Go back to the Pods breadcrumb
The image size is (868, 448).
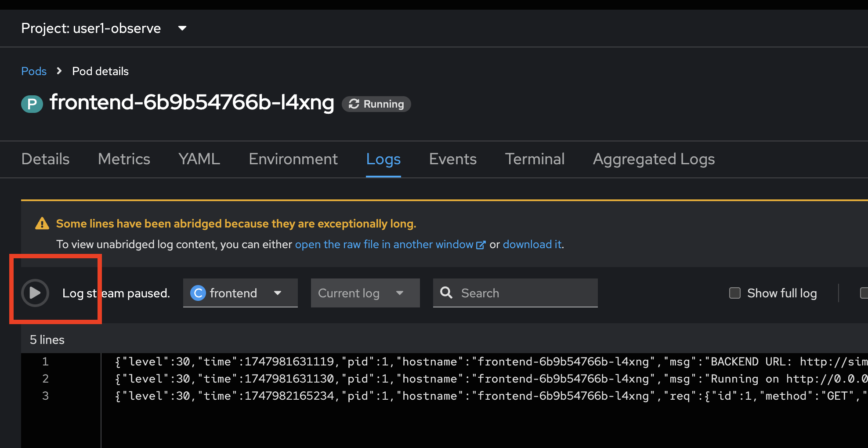click(x=34, y=71)
